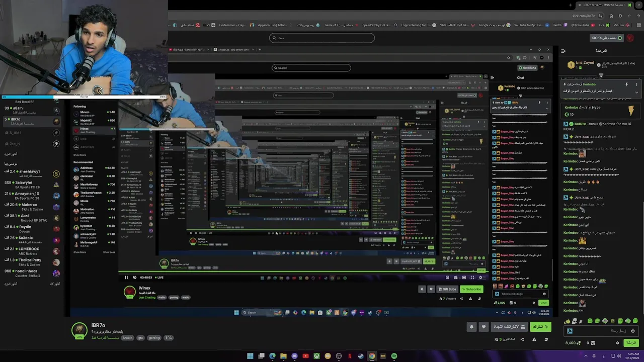This screenshot has height=362, width=644.
Task: Open Netflix from the taskbar
Action: tap(350, 356)
